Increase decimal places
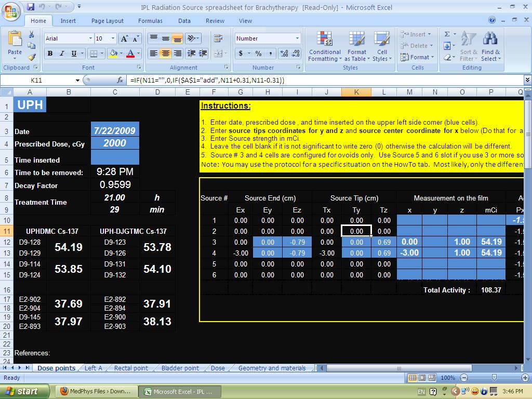Image resolution: width=532 pixels, height=399 pixels. [284, 54]
